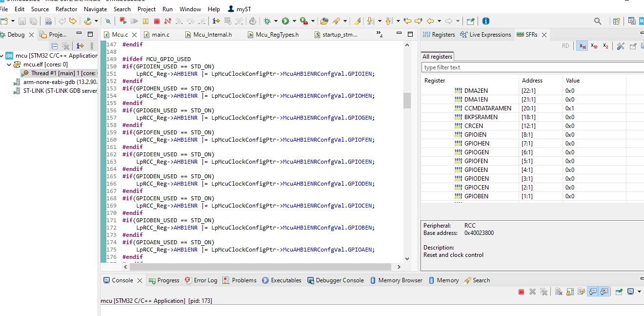Switch to Mcu_Internal.h editor tab
Screen dimensions: 644x316
tap(208, 35)
